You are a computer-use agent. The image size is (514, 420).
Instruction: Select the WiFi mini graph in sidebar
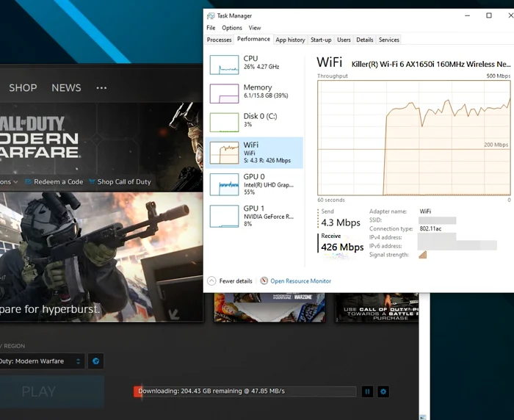[224, 153]
